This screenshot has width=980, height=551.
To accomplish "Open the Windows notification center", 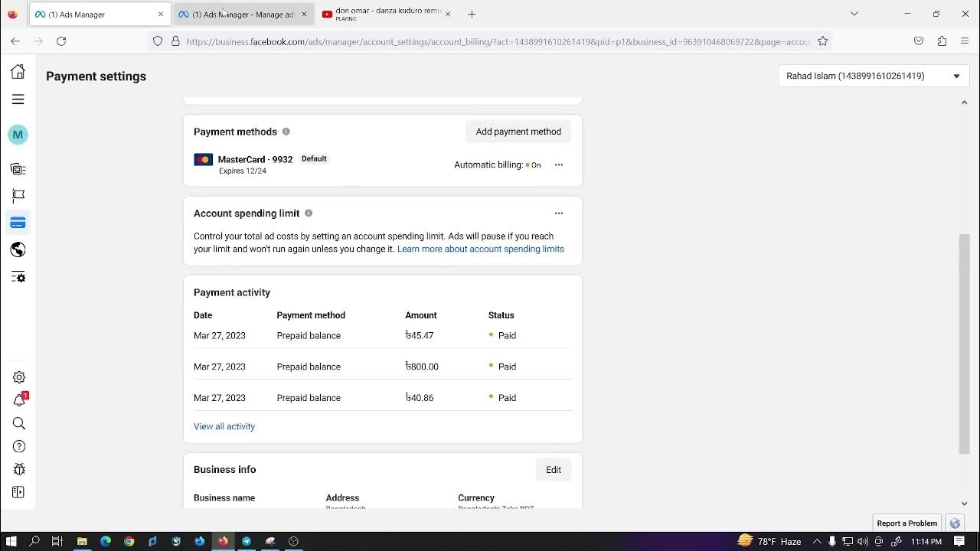I will (x=959, y=541).
